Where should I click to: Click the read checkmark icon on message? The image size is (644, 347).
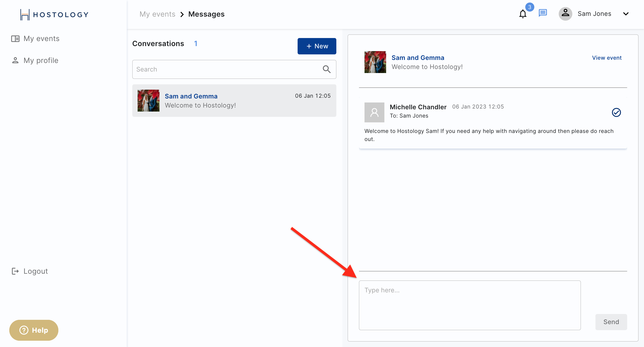[x=616, y=112]
